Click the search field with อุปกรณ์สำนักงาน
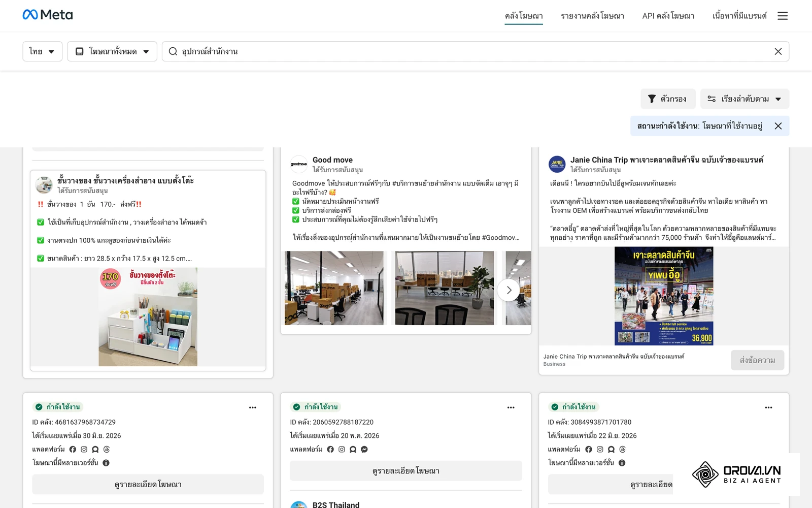Image resolution: width=812 pixels, height=508 pixels. (x=475, y=51)
